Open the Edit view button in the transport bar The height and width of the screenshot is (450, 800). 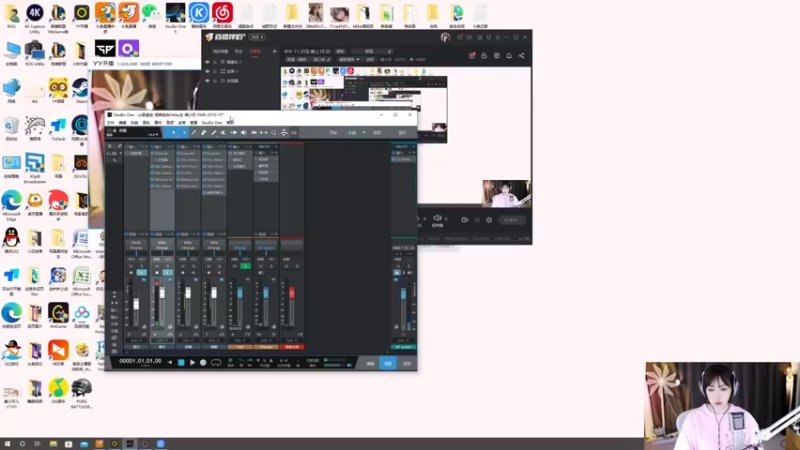coord(370,363)
